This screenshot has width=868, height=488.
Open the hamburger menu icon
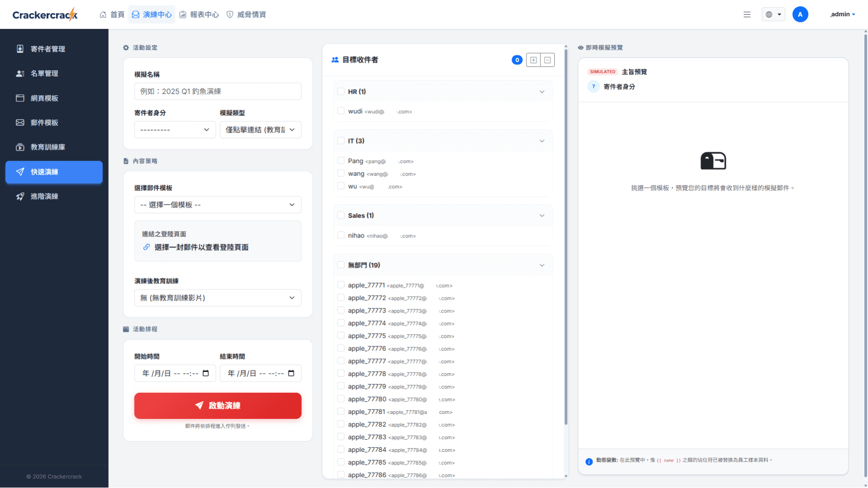click(x=747, y=14)
